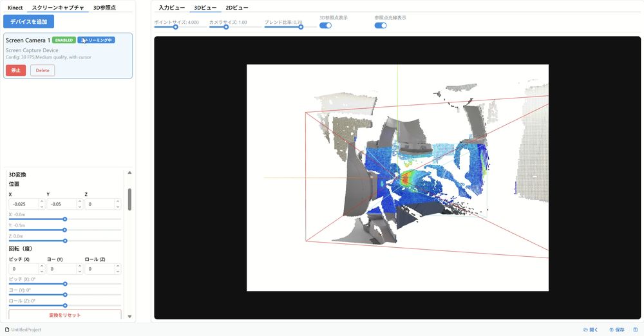
Task: Select the 3Dビュー tab
Action: (x=205, y=7)
